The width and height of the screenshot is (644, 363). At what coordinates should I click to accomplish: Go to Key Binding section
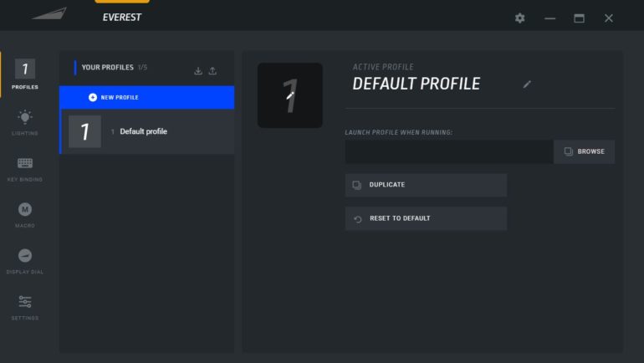25,167
